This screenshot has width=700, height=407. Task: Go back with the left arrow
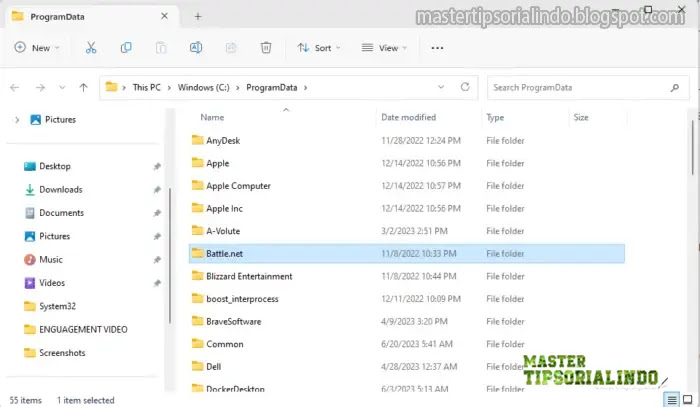point(15,87)
